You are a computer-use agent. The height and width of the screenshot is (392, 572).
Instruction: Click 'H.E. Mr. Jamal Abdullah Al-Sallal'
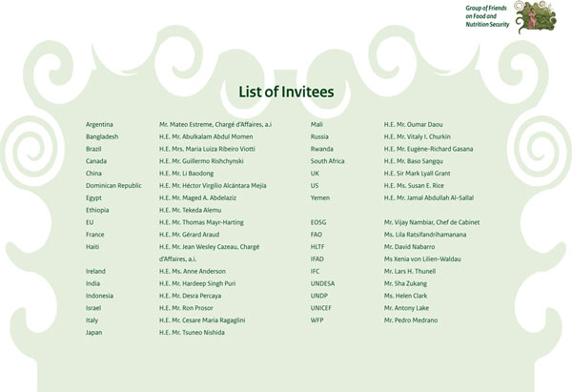[429, 197]
